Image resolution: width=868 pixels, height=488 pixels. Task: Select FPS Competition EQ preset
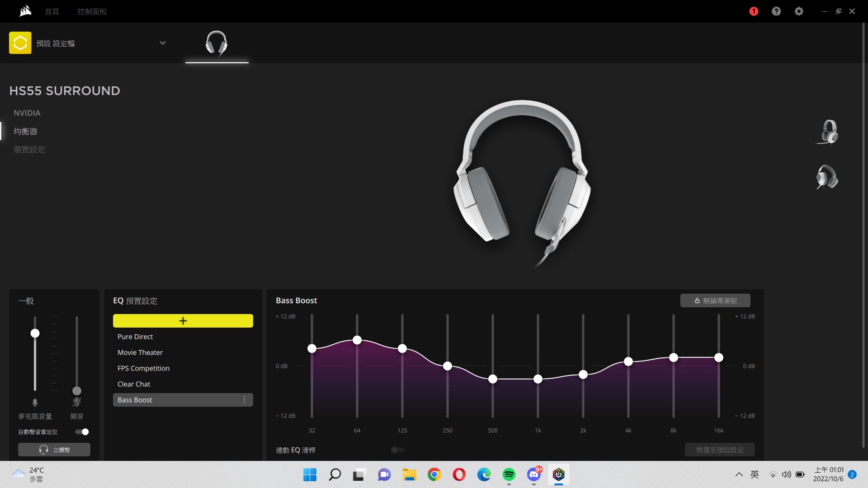click(183, 368)
